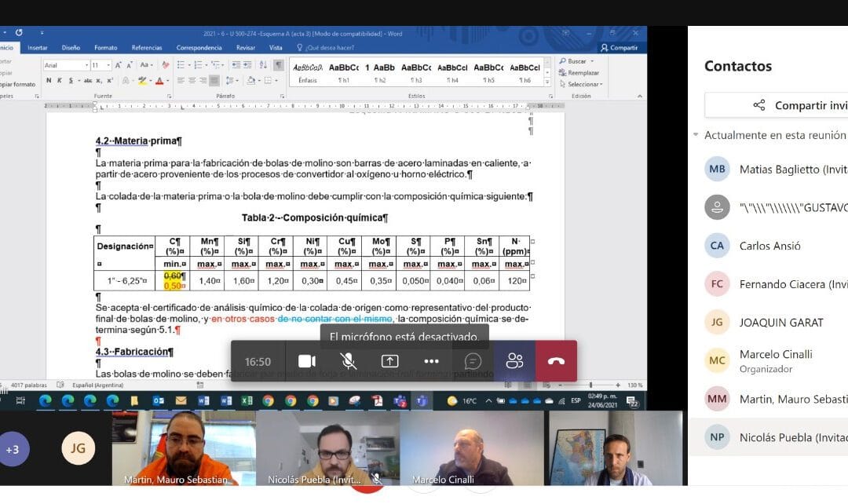This screenshot has height=504, width=848.
Task: Align text left icon
Action: [x=181, y=81]
